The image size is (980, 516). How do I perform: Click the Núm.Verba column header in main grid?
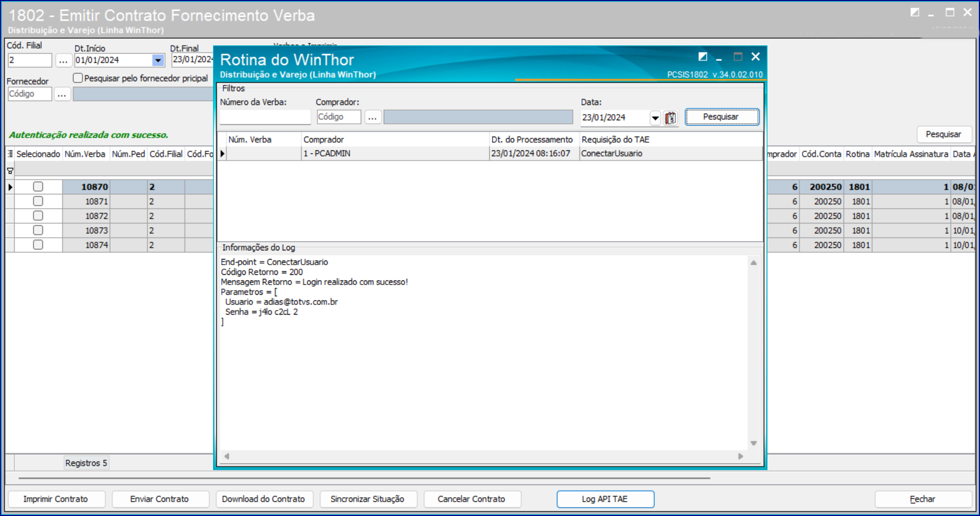click(x=85, y=154)
